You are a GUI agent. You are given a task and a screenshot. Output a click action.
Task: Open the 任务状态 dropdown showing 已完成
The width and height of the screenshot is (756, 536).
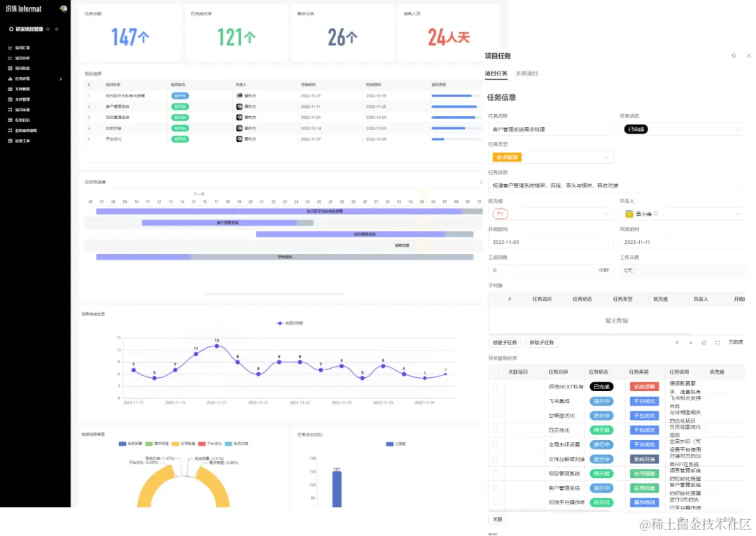[682, 129]
